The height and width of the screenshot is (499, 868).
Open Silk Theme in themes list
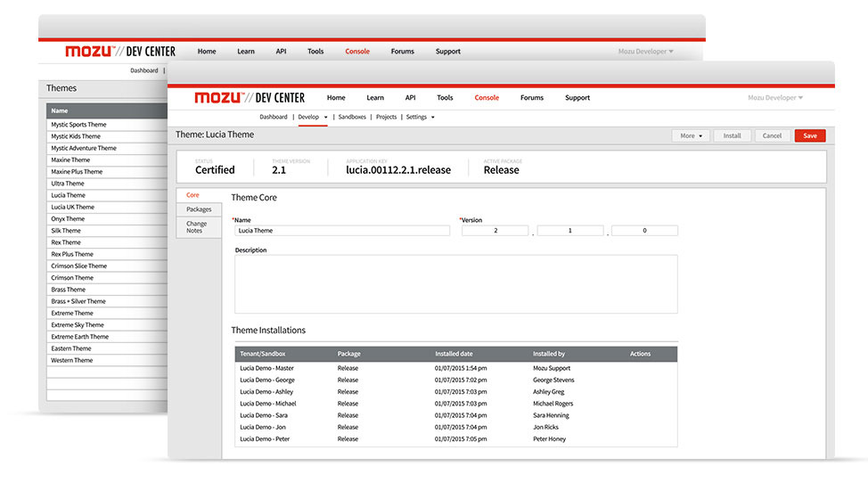coord(107,231)
